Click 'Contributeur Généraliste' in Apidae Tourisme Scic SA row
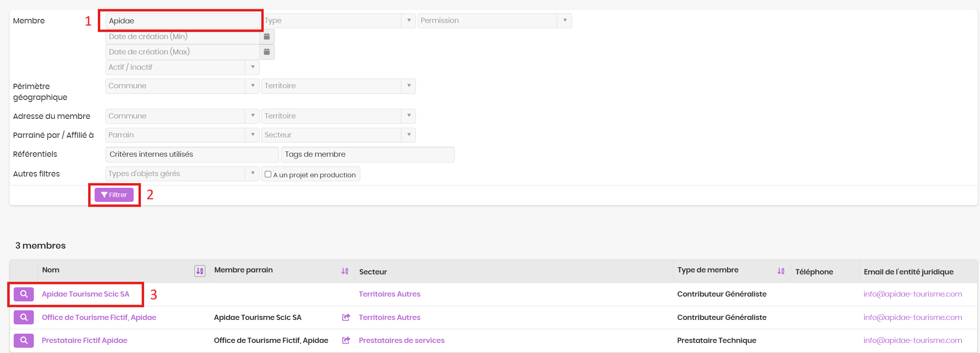The width and height of the screenshot is (980, 353). tap(722, 294)
